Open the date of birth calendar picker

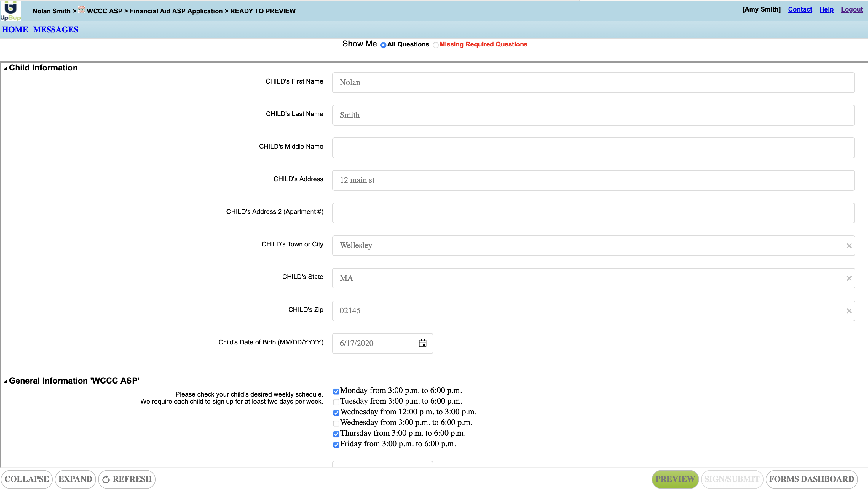pyautogui.click(x=422, y=343)
